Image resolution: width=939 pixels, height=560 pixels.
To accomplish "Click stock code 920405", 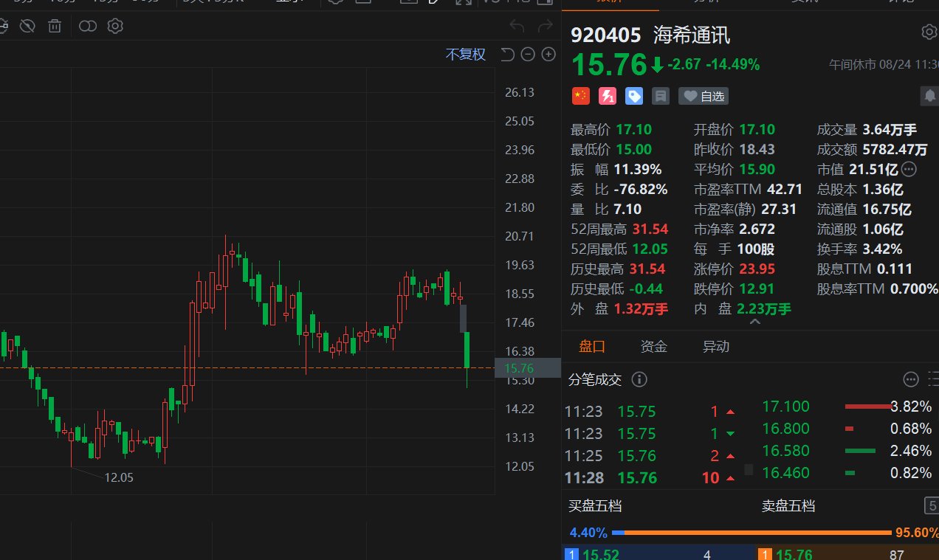I will (x=606, y=35).
